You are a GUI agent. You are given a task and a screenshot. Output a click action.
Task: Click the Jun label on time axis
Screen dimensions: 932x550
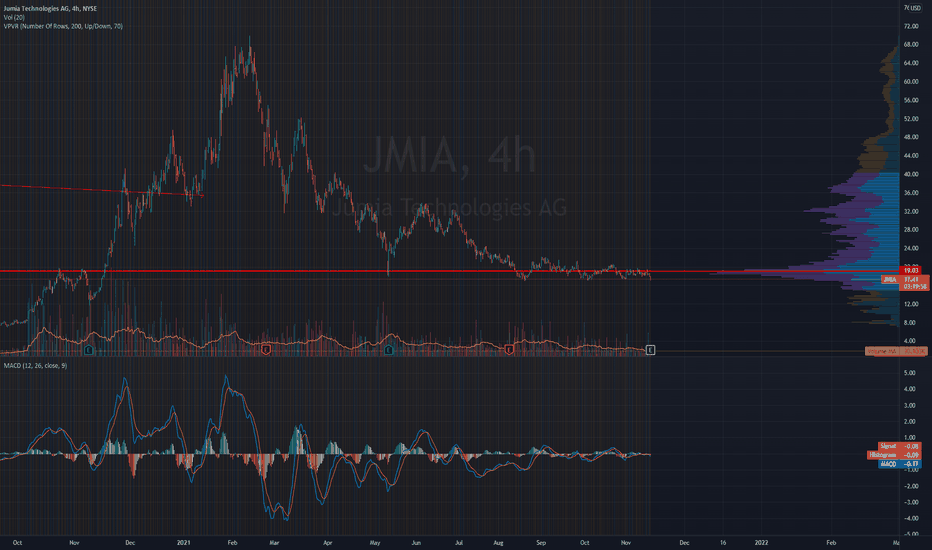(416, 542)
